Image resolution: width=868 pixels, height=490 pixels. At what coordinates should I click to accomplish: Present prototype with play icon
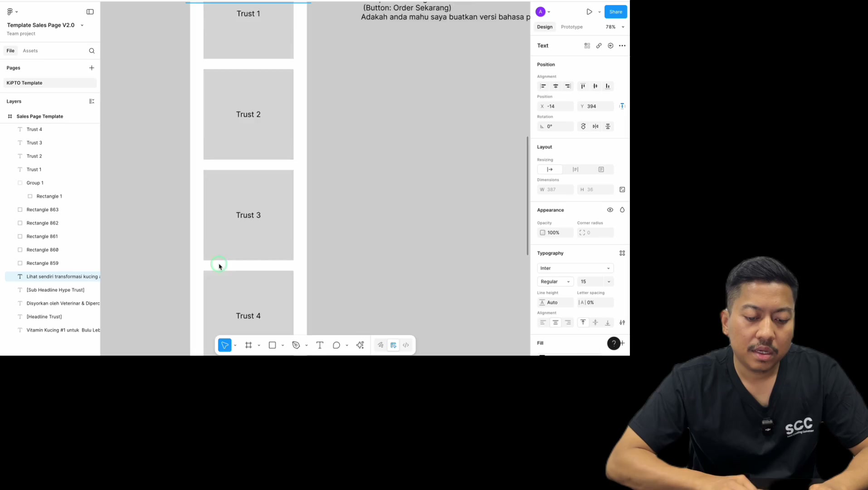[589, 12]
